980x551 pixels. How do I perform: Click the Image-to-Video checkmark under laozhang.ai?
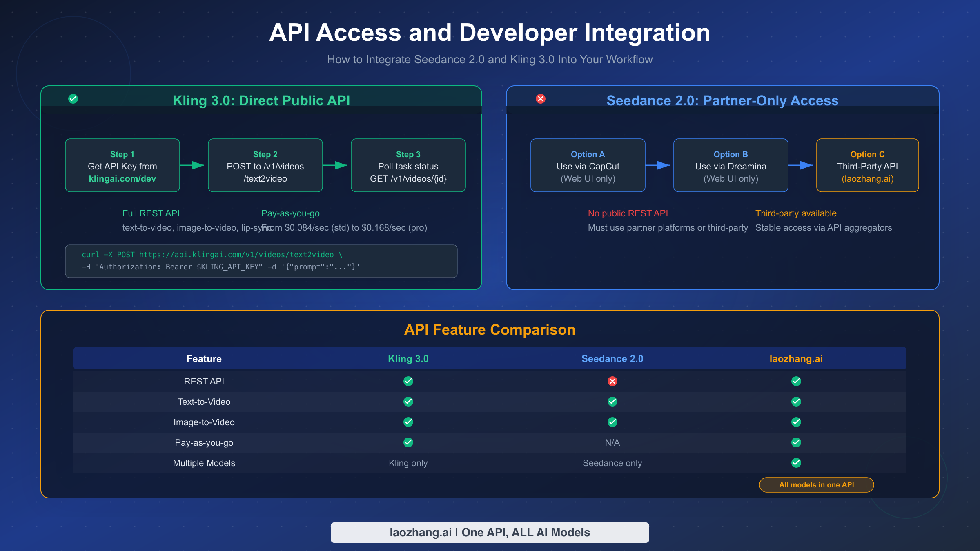click(x=796, y=422)
